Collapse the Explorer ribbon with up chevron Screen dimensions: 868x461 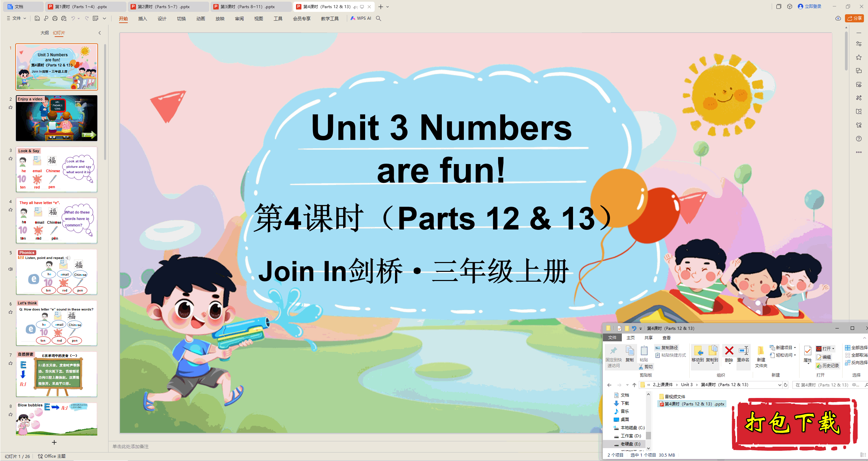[x=865, y=338]
